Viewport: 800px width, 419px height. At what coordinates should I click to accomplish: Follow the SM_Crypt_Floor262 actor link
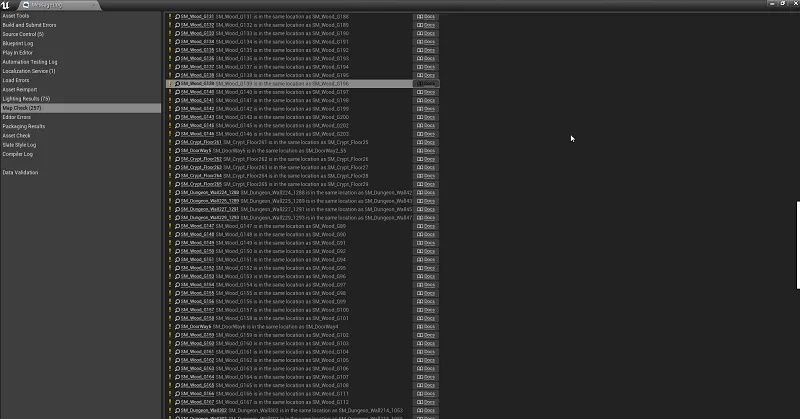click(201, 159)
